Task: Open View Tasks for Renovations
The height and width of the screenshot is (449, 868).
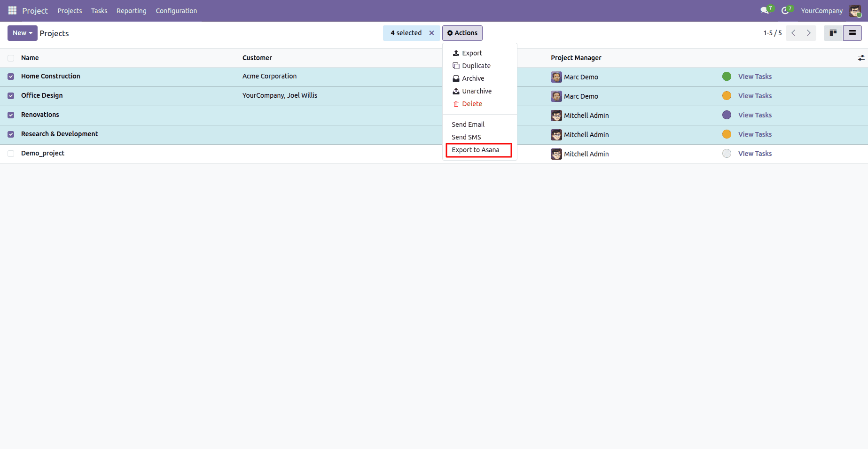Action: click(x=755, y=115)
